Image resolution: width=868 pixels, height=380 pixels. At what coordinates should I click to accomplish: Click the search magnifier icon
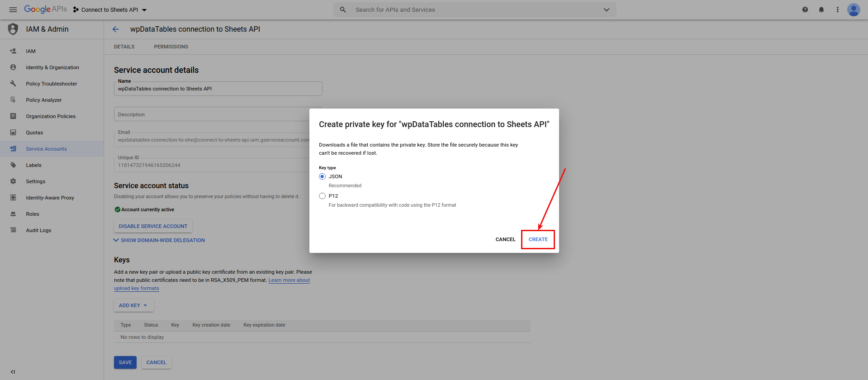point(343,9)
